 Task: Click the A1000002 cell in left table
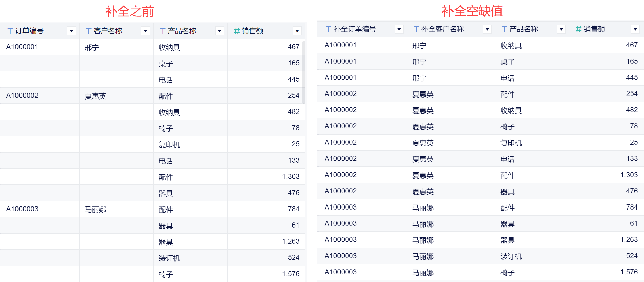pyautogui.click(x=22, y=96)
